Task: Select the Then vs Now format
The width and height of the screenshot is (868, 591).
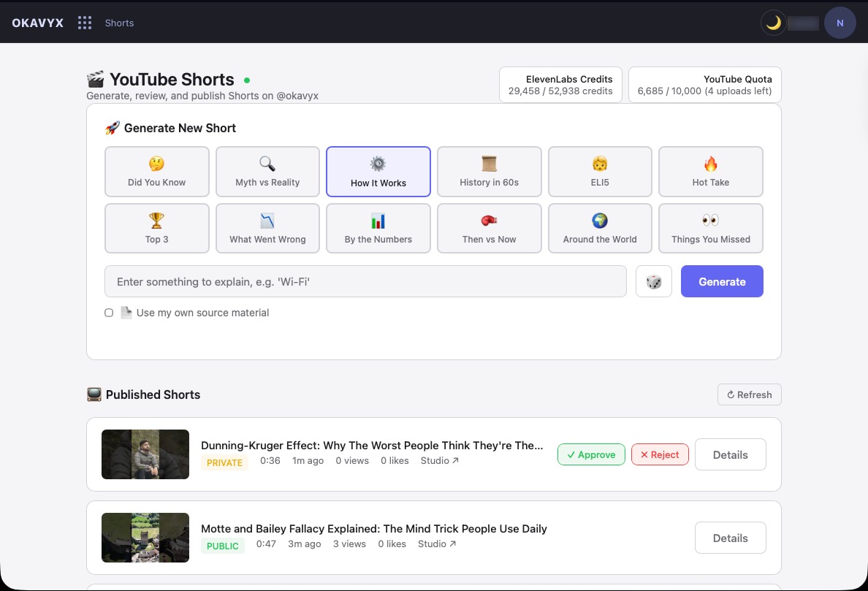Action: tap(489, 228)
